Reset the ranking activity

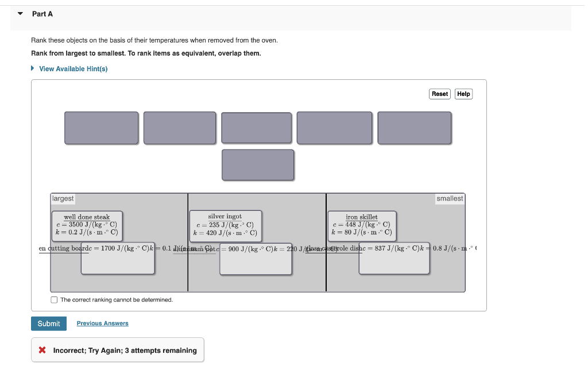coord(439,94)
